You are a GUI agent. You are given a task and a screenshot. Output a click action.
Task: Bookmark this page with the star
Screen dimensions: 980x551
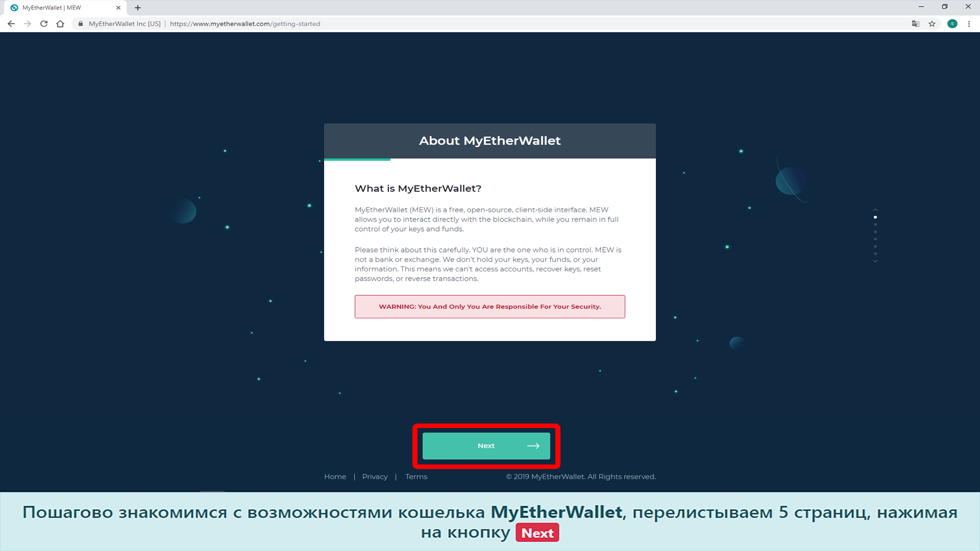(932, 24)
